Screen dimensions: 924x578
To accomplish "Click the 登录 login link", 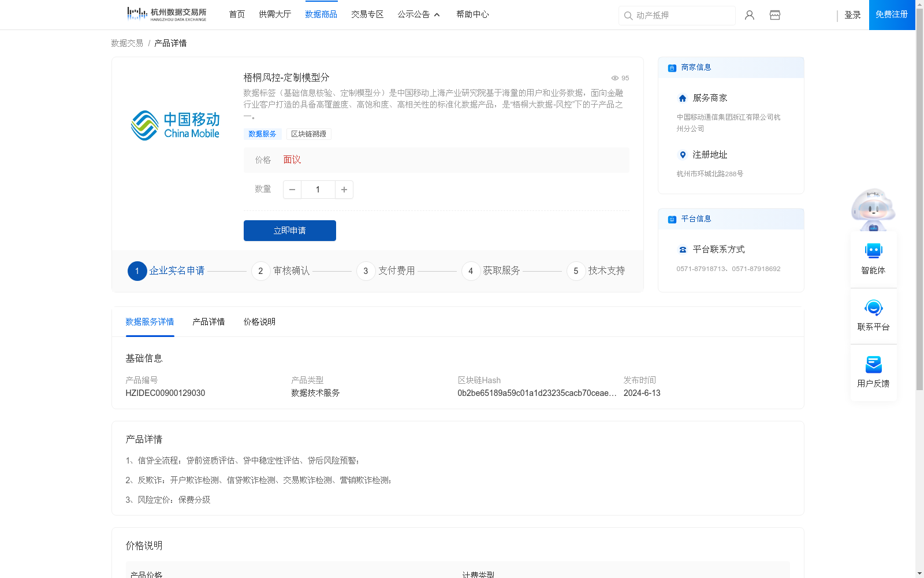I will click(852, 15).
